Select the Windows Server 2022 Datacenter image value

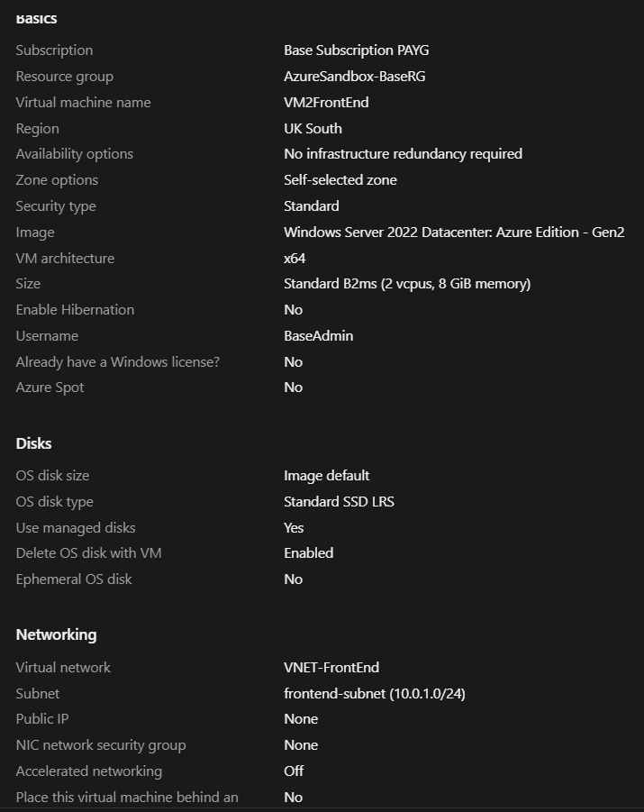click(x=454, y=233)
